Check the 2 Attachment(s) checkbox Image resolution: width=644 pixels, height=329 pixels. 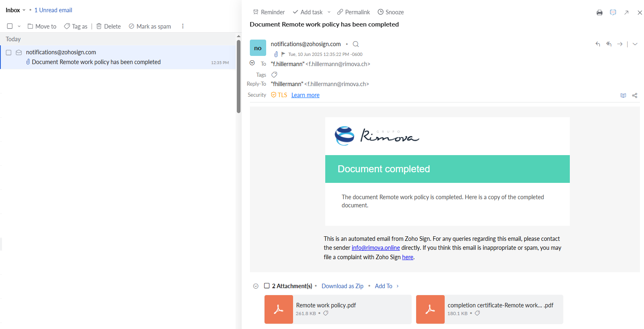click(267, 286)
